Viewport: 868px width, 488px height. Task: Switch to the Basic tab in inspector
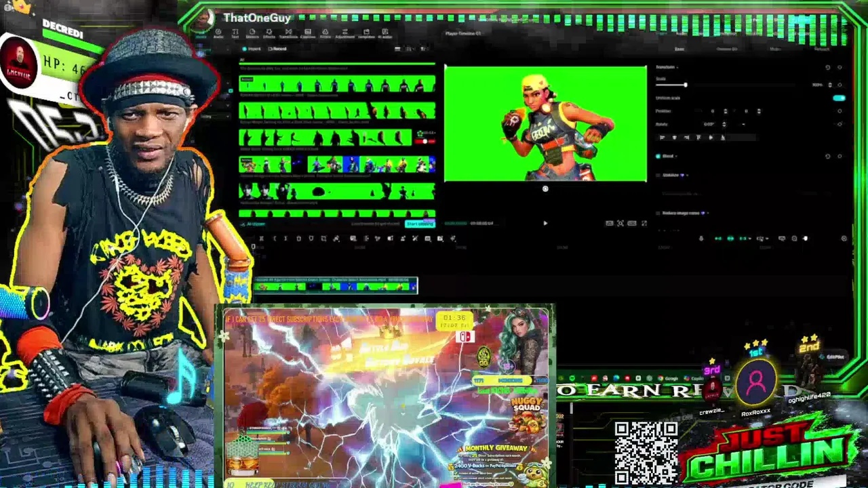click(679, 49)
